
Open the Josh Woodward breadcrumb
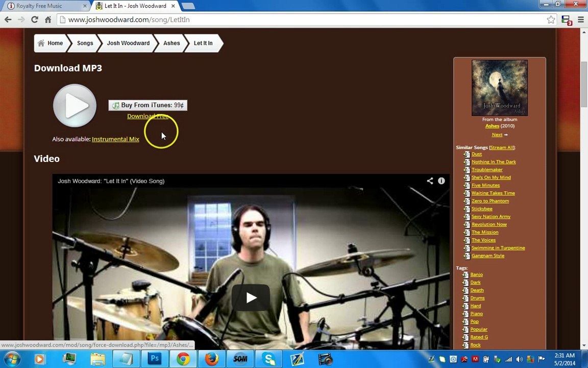click(128, 43)
